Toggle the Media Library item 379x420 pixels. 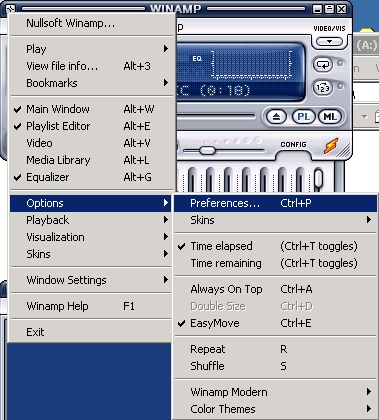coord(91,160)
